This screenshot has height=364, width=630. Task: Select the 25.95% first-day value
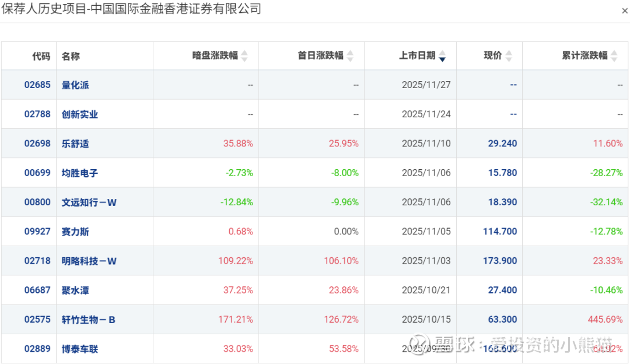344,143
